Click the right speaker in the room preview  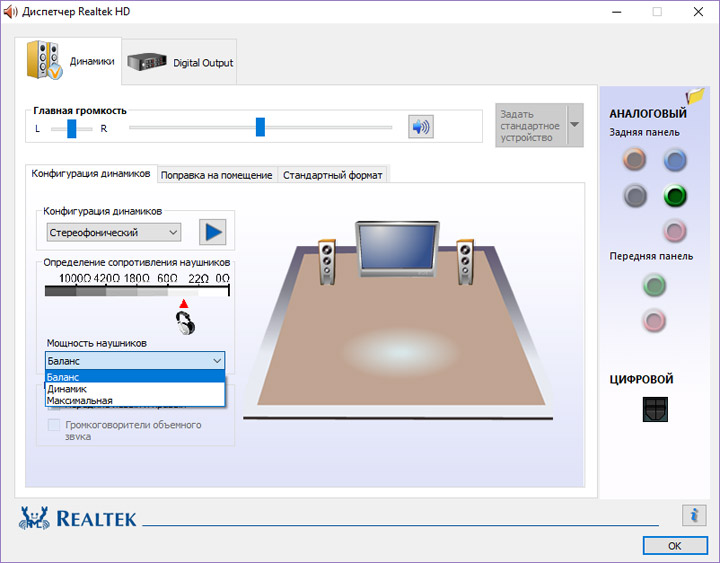click(x=465, y=262)
